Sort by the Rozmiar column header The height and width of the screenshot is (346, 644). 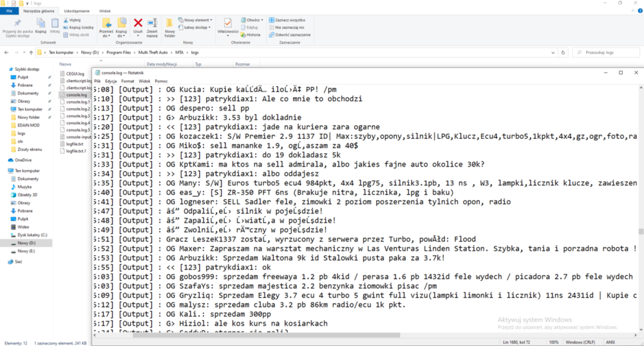coord(242,64)
